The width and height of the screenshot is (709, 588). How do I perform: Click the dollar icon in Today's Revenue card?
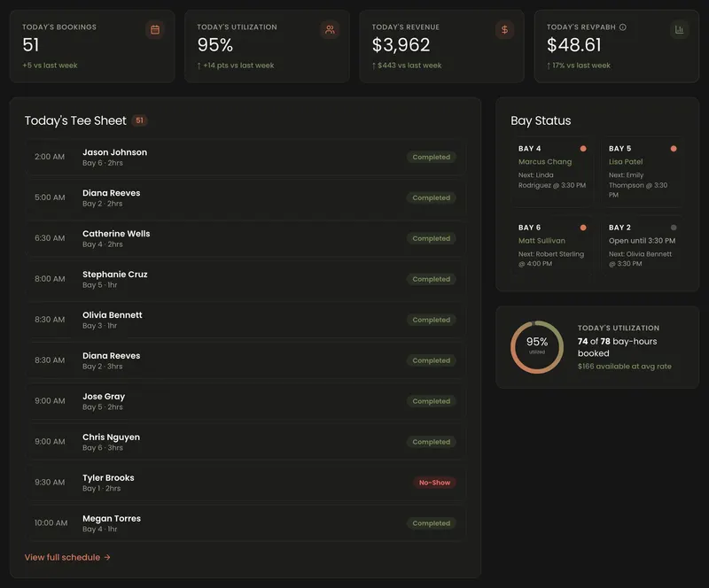point(504,30)
